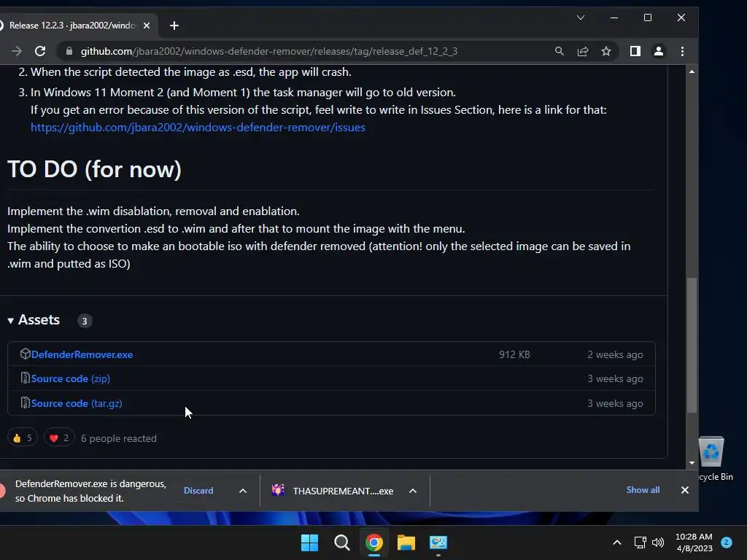The width and height of the screenshot is (747, 560).
Task: Open the windows-defender-remover issues link
Action: point(198,127)
